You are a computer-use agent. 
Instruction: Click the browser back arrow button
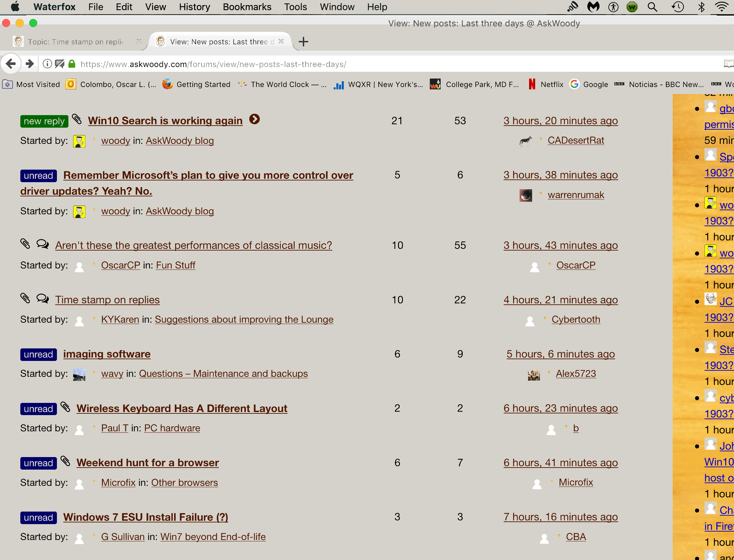(x=11, y=64)
